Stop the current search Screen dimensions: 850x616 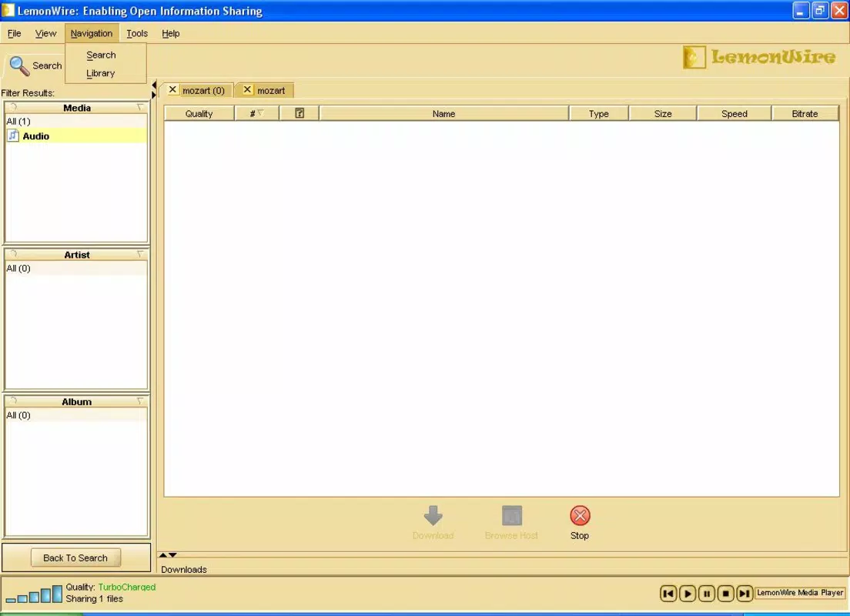[580, 523]
